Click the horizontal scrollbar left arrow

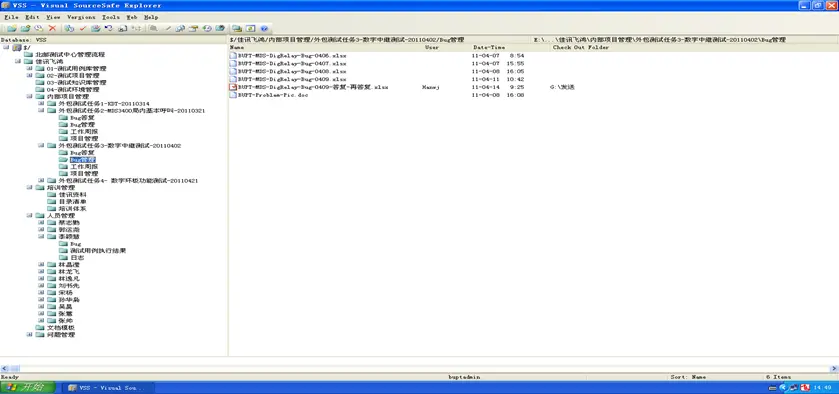pyautogui.click(x=4, y=369)
